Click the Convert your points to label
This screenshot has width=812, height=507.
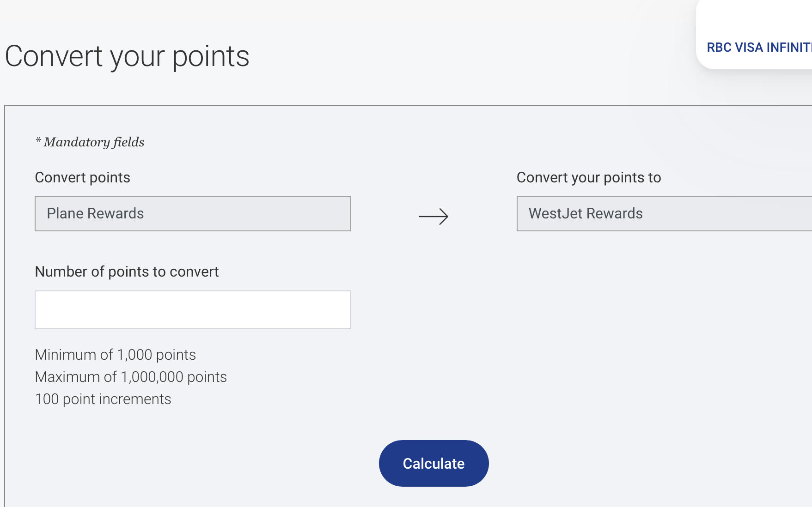pos(589,177)
